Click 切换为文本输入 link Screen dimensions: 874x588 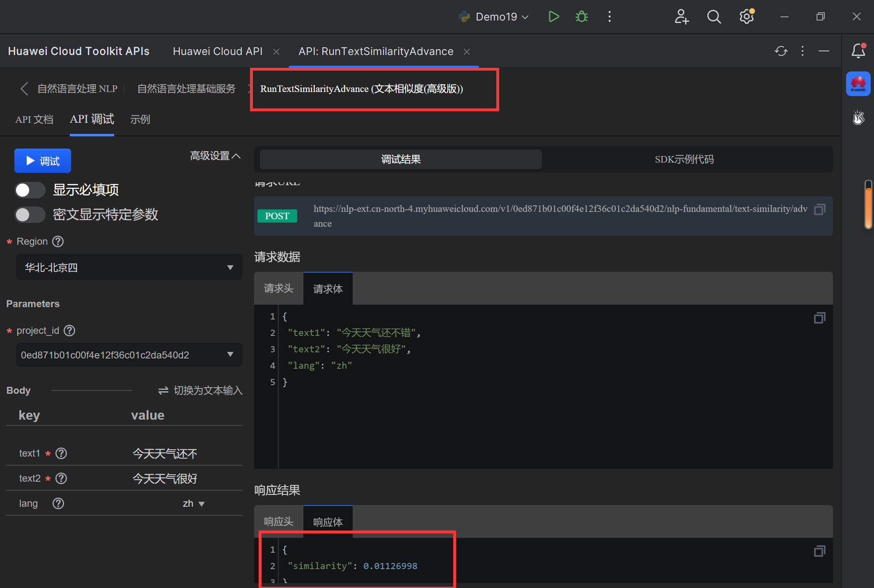[x=201, y=390]
